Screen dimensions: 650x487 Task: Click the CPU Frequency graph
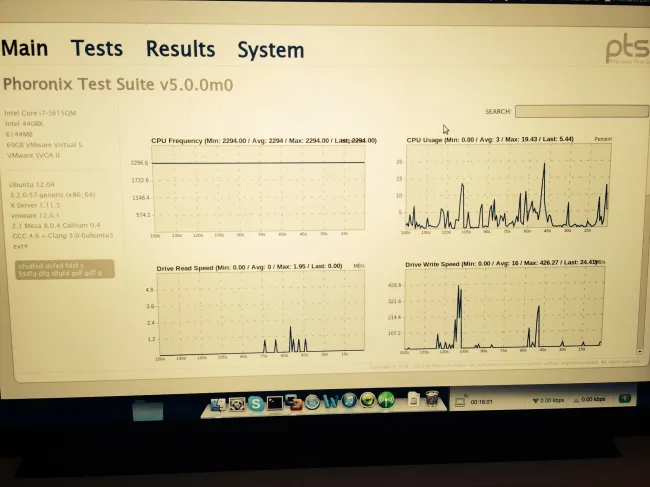click(x=258, y=189)
